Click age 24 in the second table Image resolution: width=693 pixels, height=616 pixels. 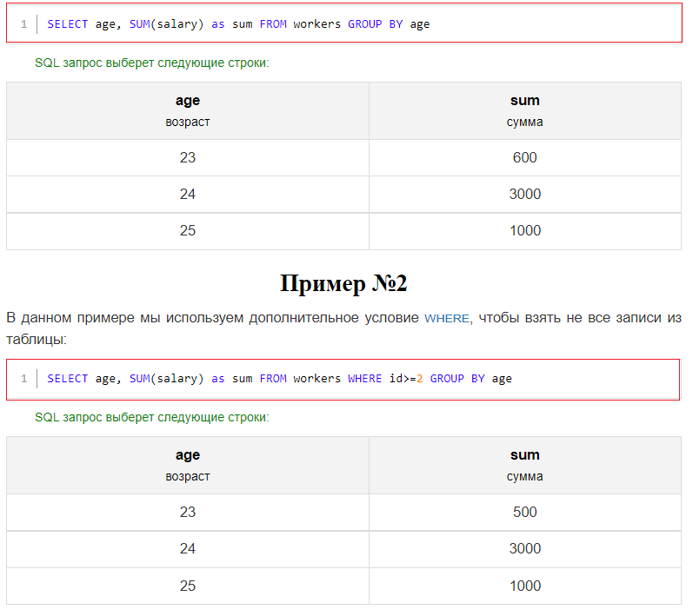click(188, 549)
